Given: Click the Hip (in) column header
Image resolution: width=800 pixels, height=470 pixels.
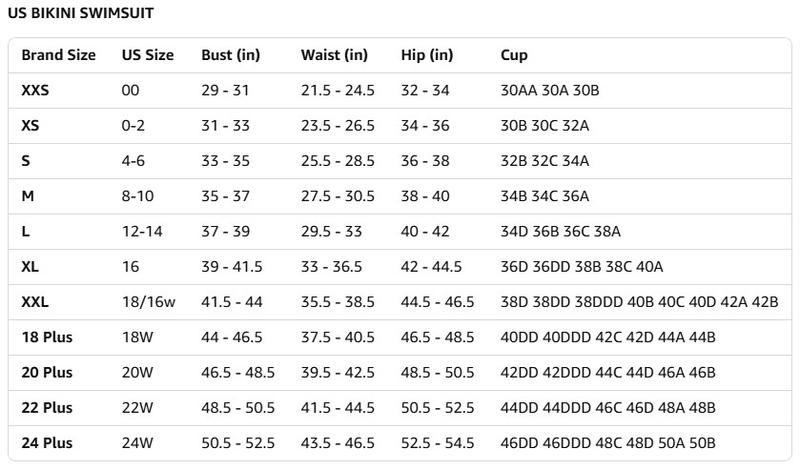Looking at the screenshot, I should tap(426, 55).
